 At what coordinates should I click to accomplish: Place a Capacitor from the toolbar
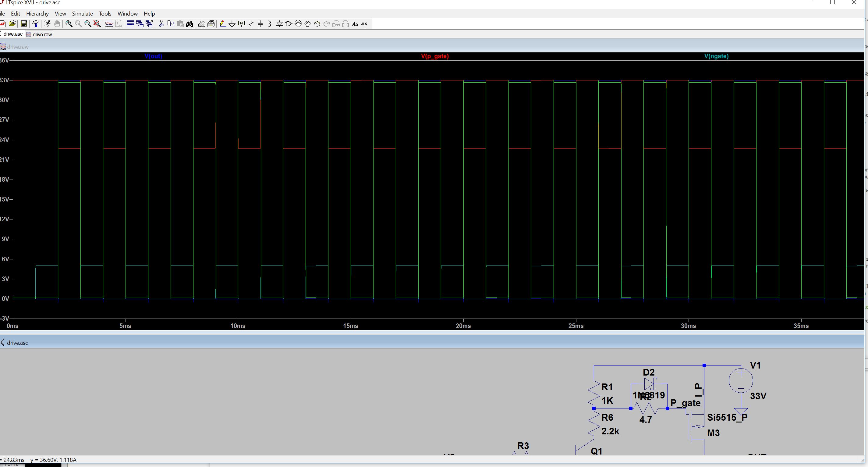(x=260, y=23)
